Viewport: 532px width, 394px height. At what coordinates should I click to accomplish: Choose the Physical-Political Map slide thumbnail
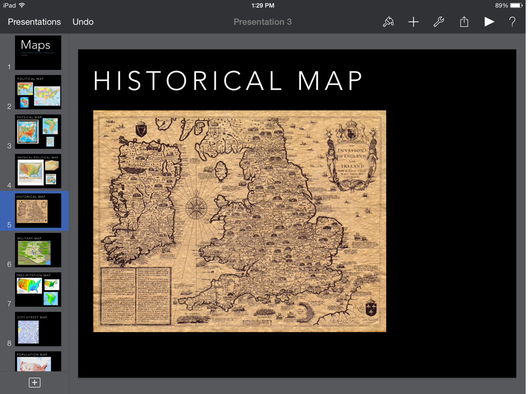pos(38,171)
